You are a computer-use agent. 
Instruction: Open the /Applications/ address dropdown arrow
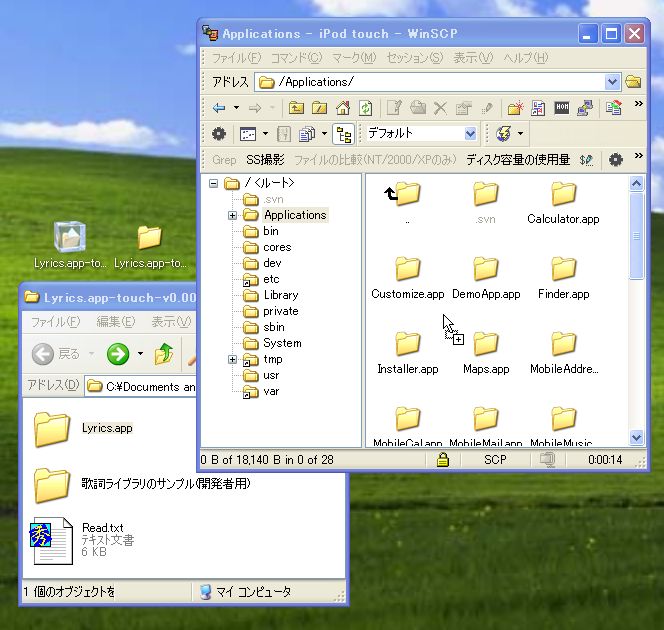pos(612,82)
